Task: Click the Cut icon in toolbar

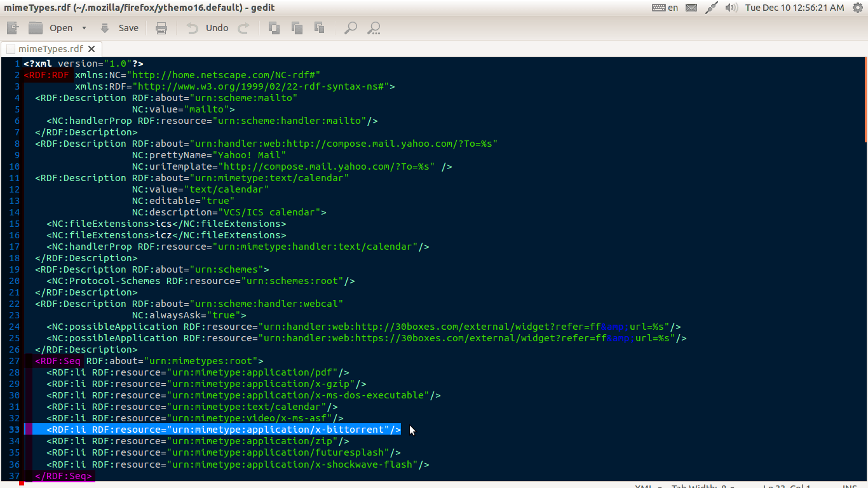Action: [x=274, y=28]
